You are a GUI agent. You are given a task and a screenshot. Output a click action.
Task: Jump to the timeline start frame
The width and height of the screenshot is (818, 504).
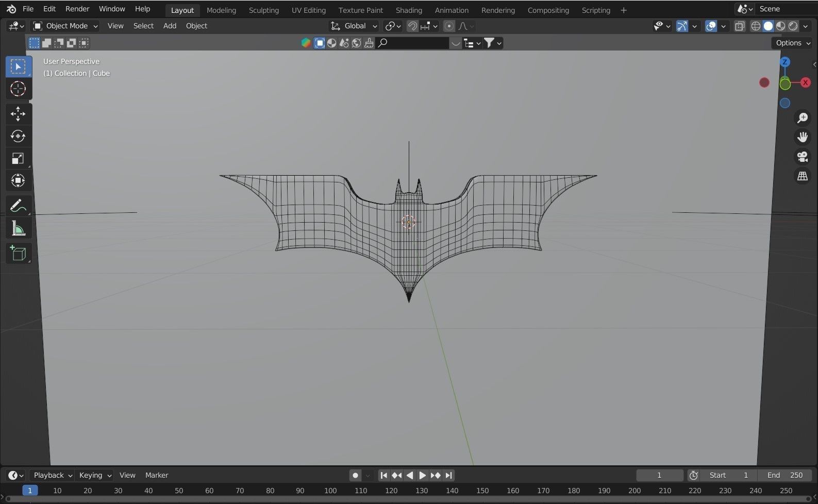[383, 475]
